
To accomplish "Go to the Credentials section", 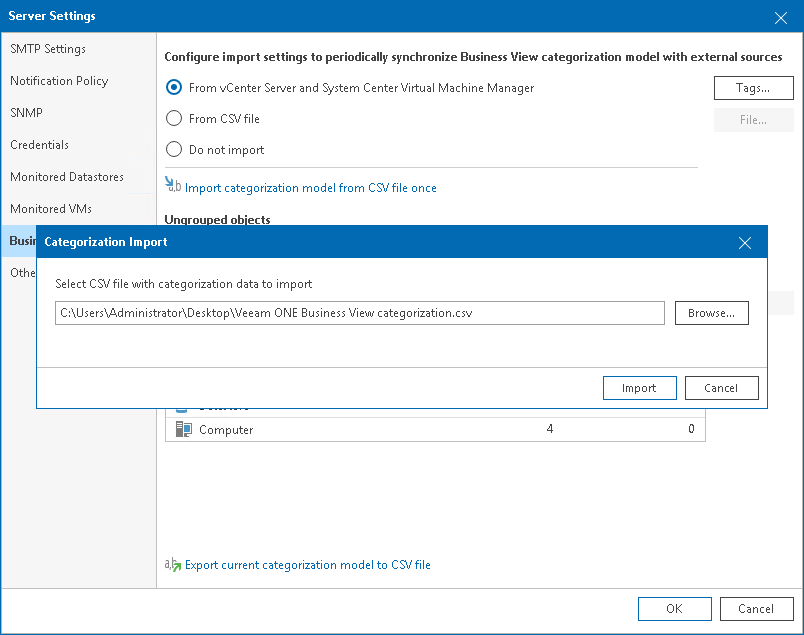I will coord(40,145).
